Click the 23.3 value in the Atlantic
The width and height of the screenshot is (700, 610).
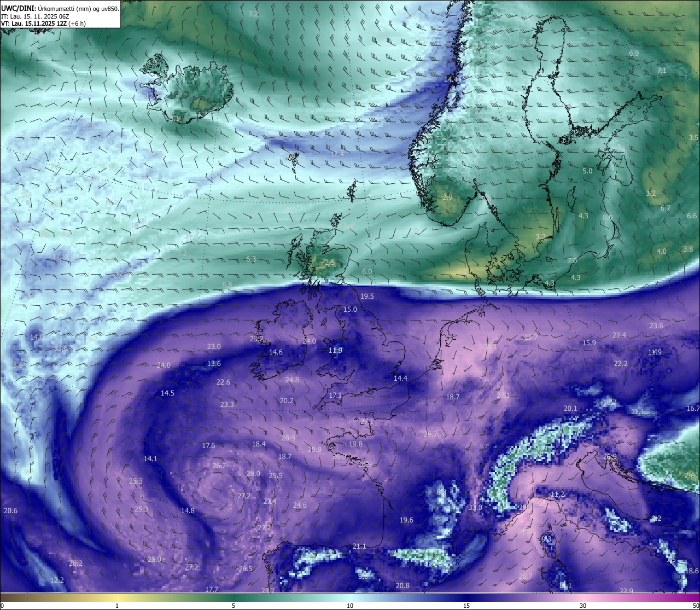coord(227,404)
